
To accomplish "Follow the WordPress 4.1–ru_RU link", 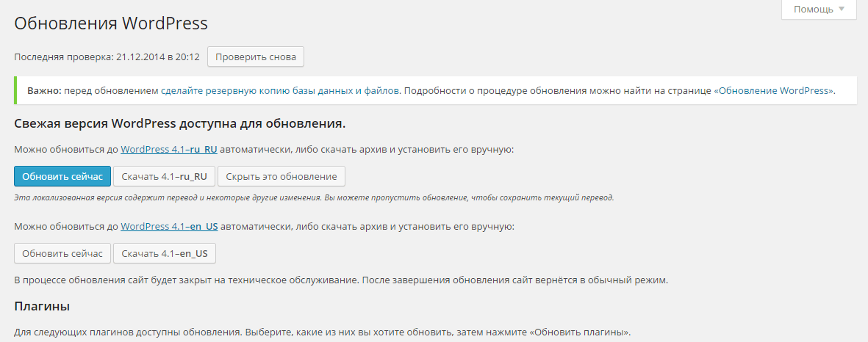I will pos(169,149).
